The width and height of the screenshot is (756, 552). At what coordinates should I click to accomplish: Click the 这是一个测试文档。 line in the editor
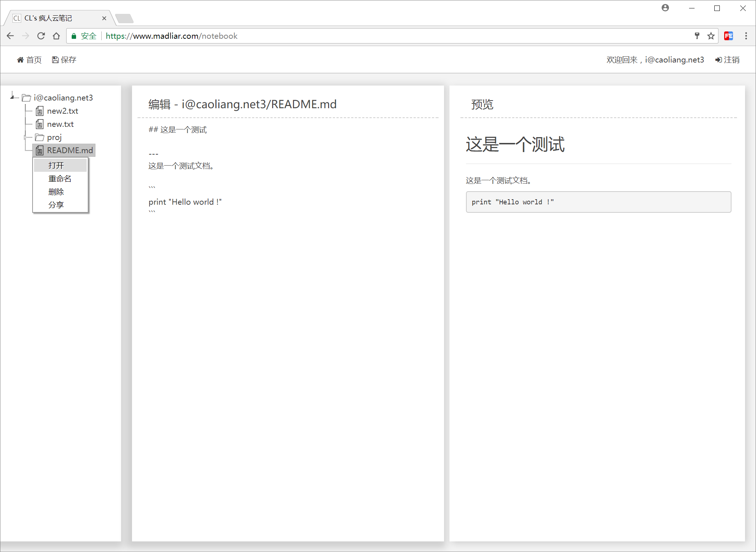(x=181, y=166)
